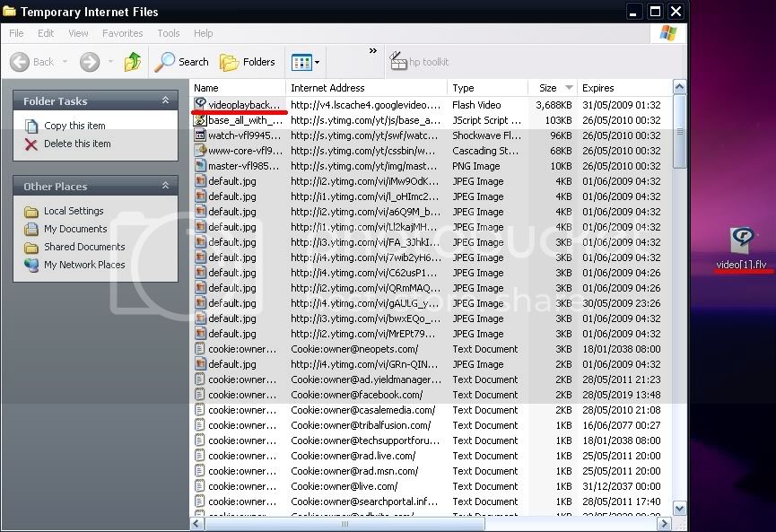Sort by the Size column header

coord(547,88)
